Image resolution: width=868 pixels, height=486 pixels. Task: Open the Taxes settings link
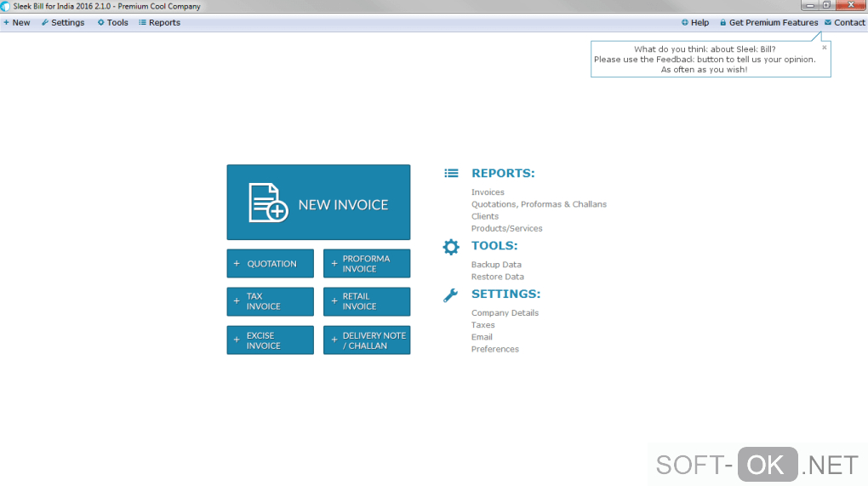(483, 325)
